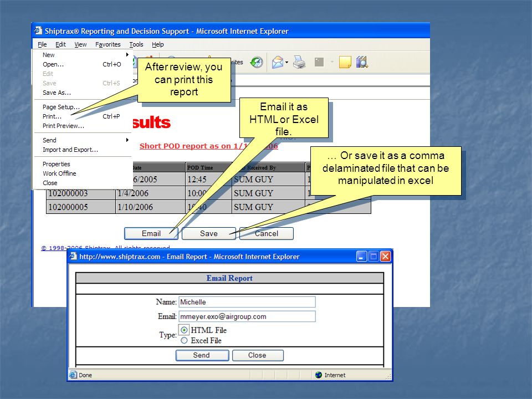Click the Internet zone globe icon
Viewport: 532px width, 399px height.
[x=318, y=375]
